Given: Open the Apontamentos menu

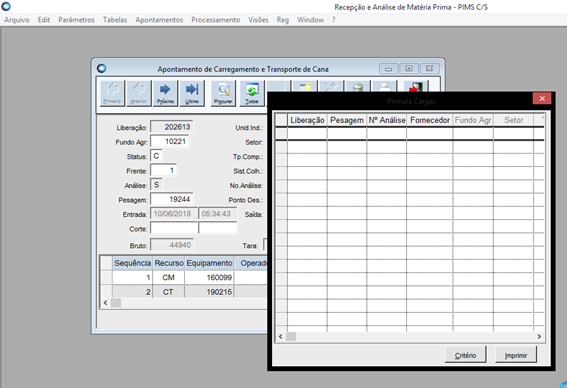Looking at the screenshot, I should (159, 20).
